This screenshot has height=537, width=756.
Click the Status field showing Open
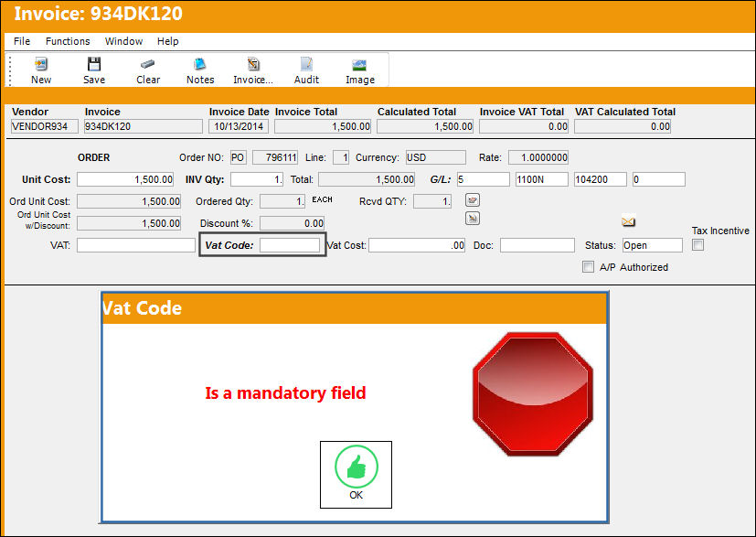coord(653,245)
